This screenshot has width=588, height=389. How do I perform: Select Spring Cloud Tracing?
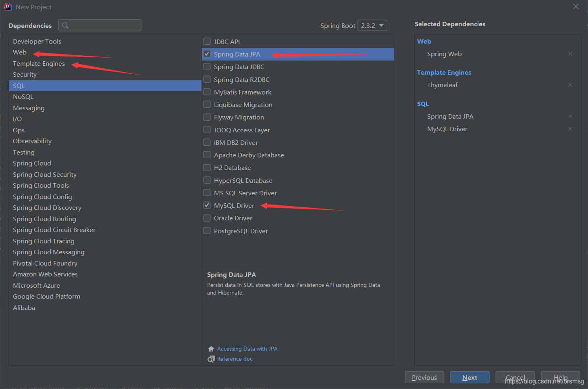tap(105, 241)
